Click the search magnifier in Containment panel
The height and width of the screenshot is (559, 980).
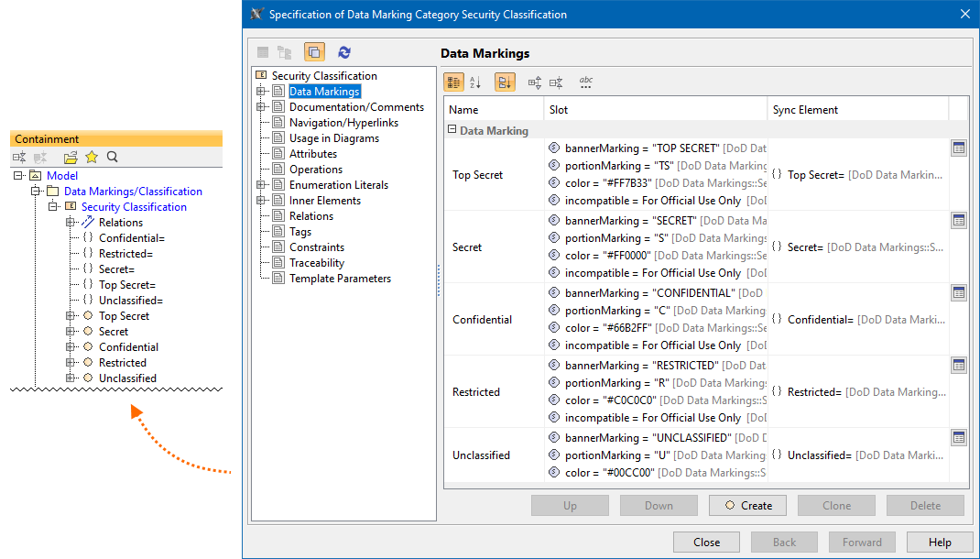point(113,158)
